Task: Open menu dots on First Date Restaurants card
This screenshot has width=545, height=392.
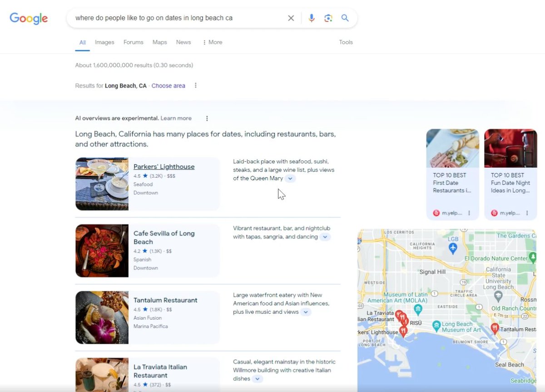Action: [469, 213]
